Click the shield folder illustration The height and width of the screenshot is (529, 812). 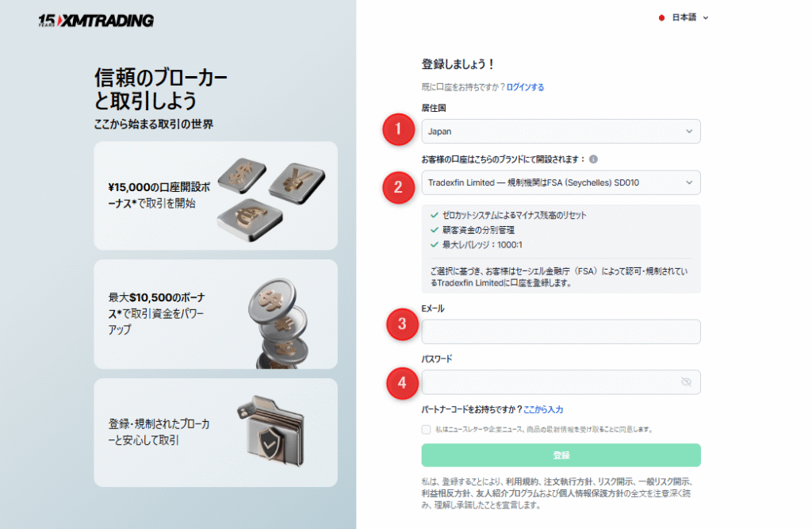click(x=272, y=431)
